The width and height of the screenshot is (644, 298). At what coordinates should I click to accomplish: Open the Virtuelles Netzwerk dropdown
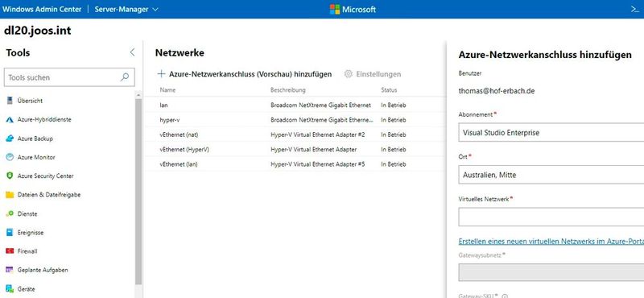coord(551,217)
